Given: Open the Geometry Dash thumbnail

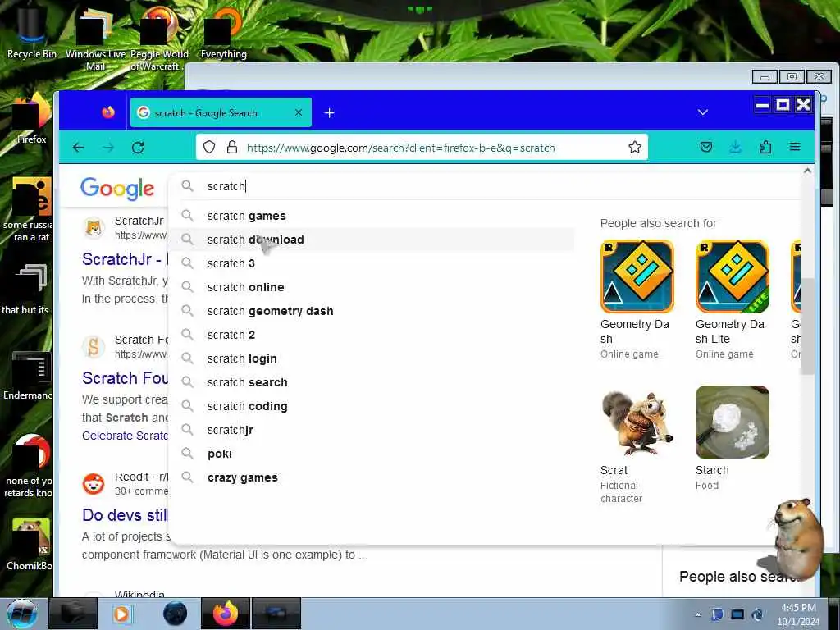Looking at the screenshot, I should coord(637,276).
